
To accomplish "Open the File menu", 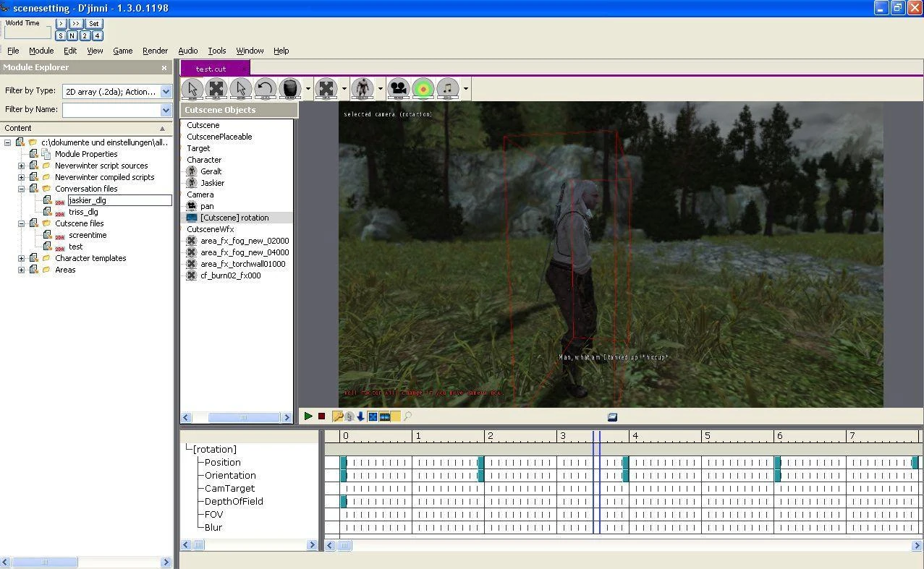I will [13, 51].
